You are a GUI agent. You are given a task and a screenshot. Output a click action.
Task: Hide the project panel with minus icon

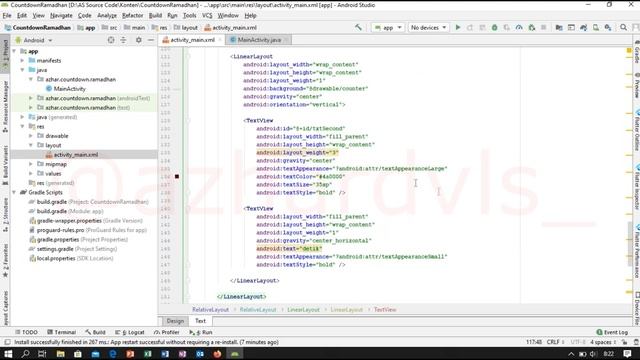151,40
